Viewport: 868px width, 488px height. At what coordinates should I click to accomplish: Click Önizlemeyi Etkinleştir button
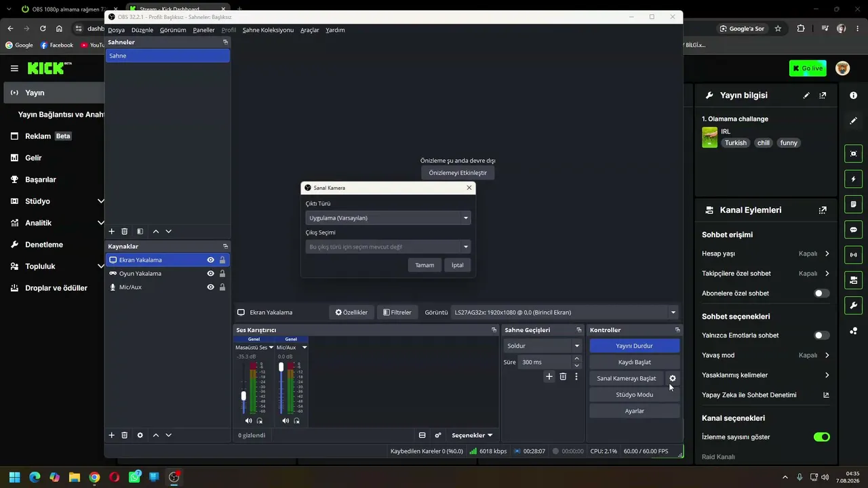point(458,173)
